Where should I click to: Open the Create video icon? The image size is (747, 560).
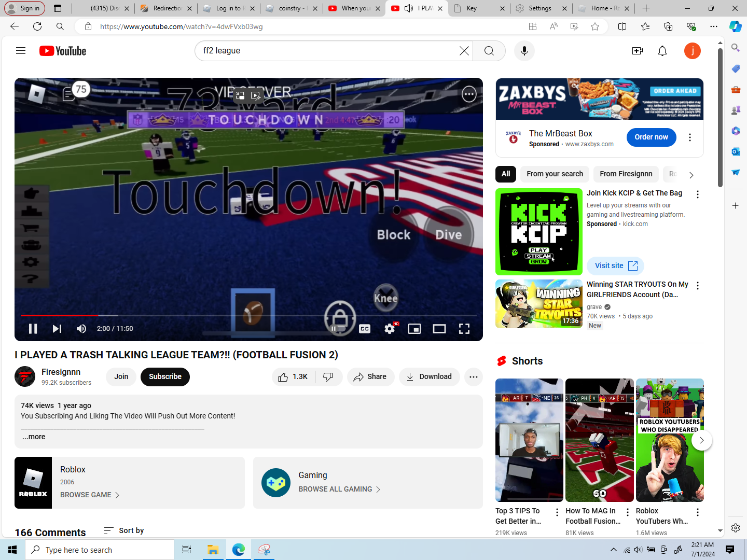pyautogui.click(x=638, y=51)
